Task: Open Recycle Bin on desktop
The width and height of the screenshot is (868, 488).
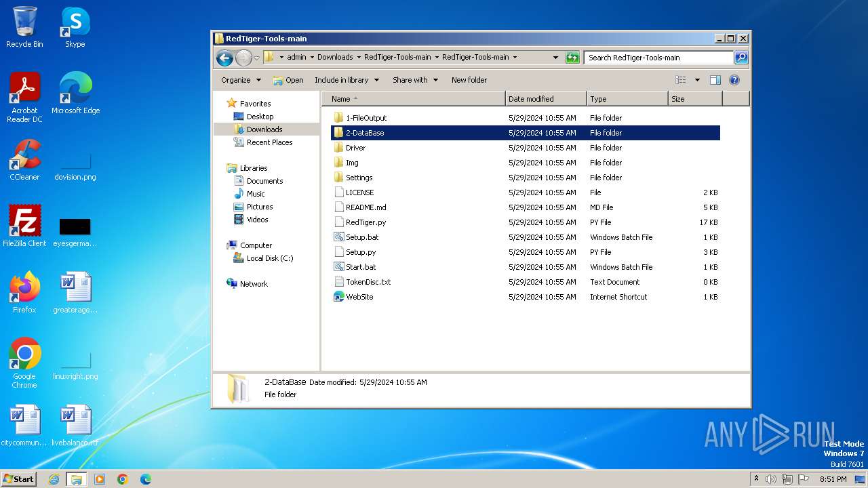Action: (24, 27)
